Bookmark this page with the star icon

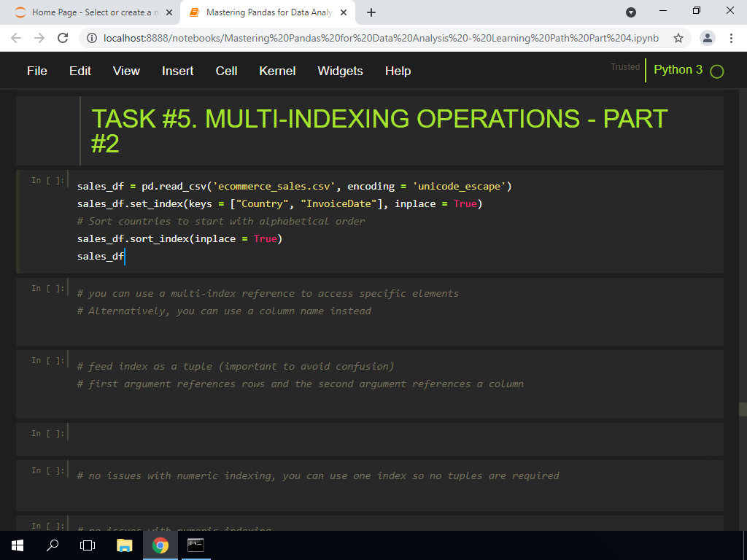tap(678, 38)
